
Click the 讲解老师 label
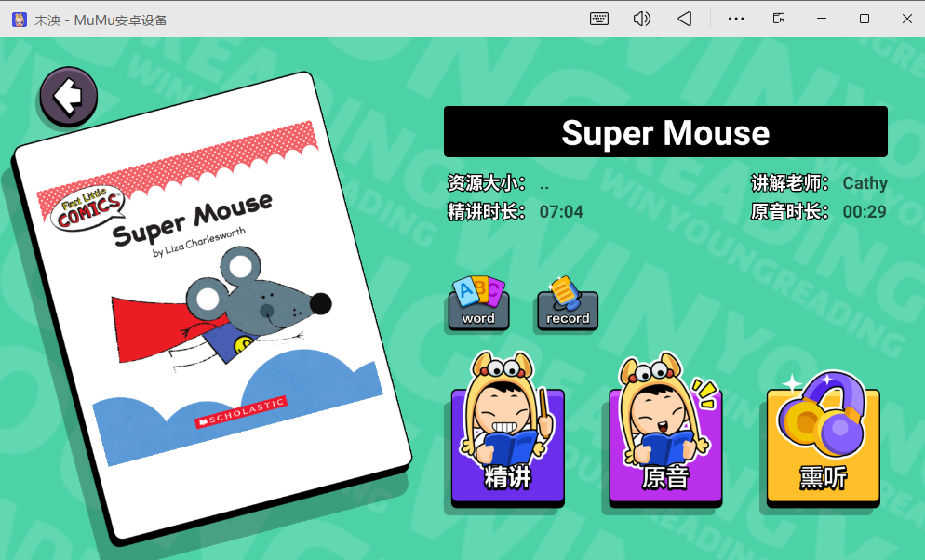(790, 183)
